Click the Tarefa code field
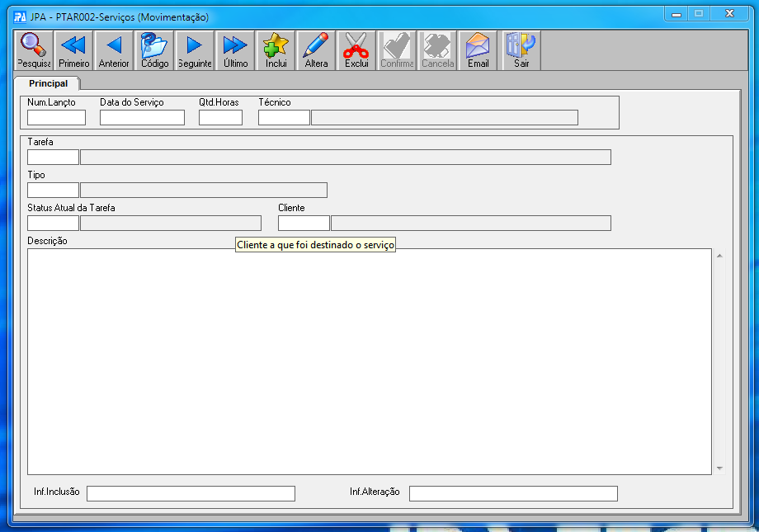759x532 pixels. (54, 158)
